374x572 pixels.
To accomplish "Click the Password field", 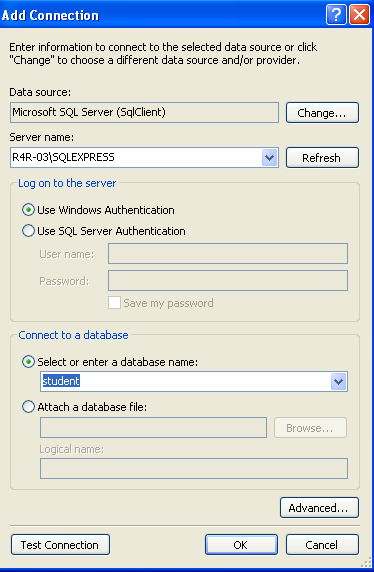I will (228, 281).
